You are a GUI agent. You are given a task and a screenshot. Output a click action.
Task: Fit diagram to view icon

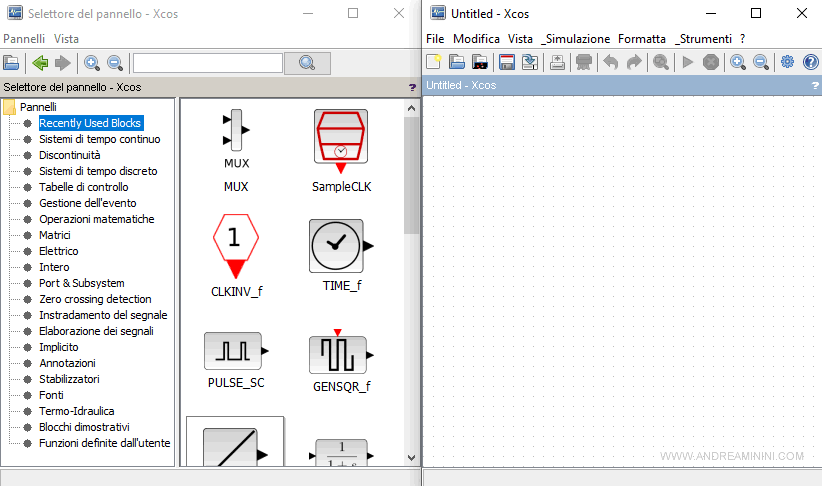pyautogui.click(x=661, y=62)
